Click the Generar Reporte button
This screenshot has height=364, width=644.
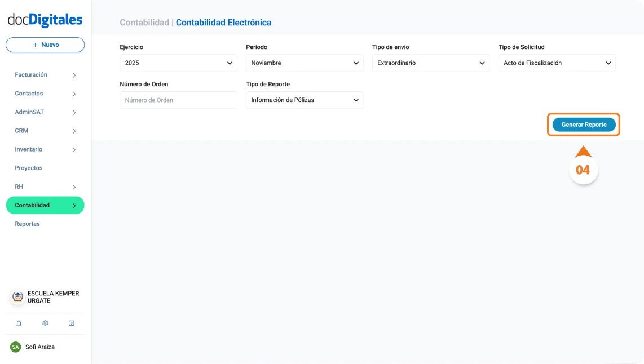[584, 125]
